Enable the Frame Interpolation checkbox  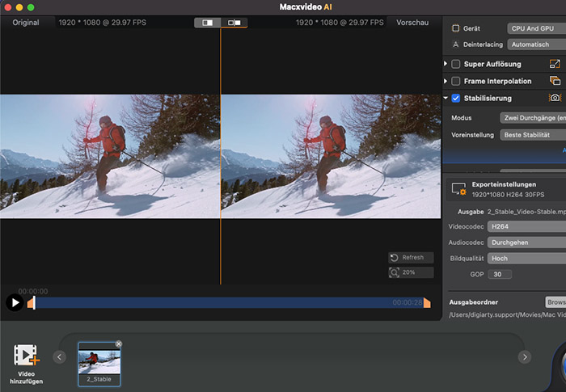[x=456, y=81]
